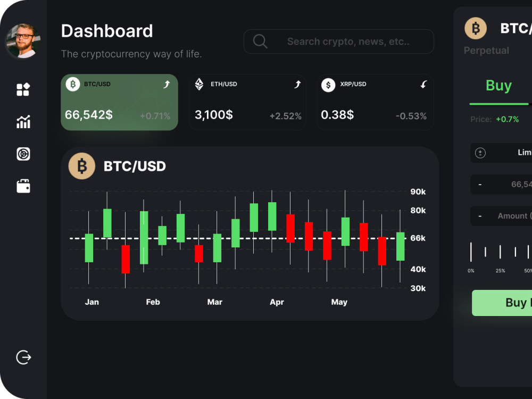Click down arrow on XRP/USD card
532x399 pixels.
[x=423, y=84]
